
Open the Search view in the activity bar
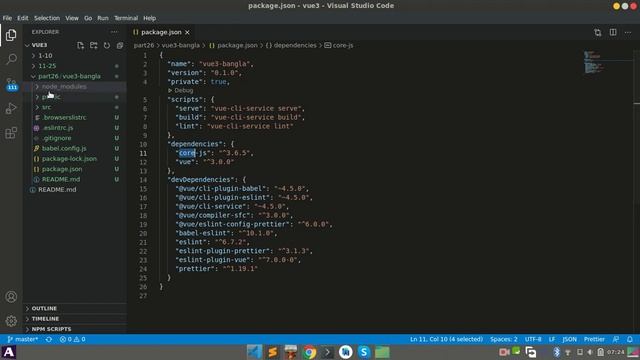pyautogui.click(x=11, y=59)
